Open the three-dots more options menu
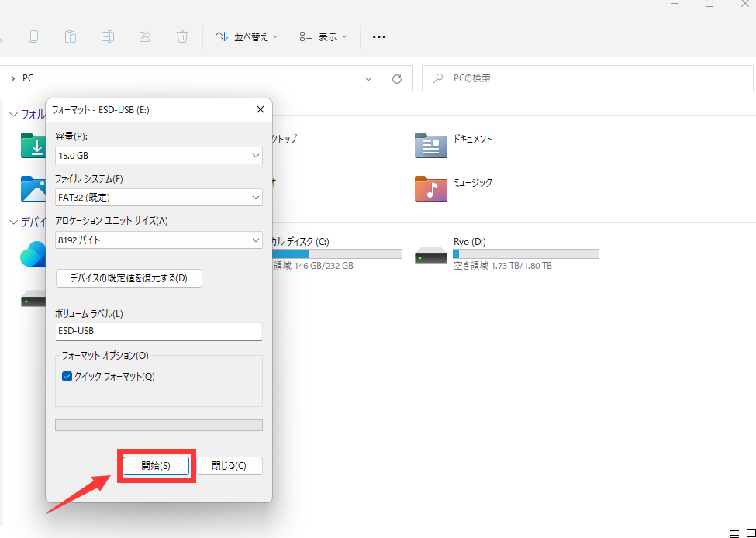 379,36
